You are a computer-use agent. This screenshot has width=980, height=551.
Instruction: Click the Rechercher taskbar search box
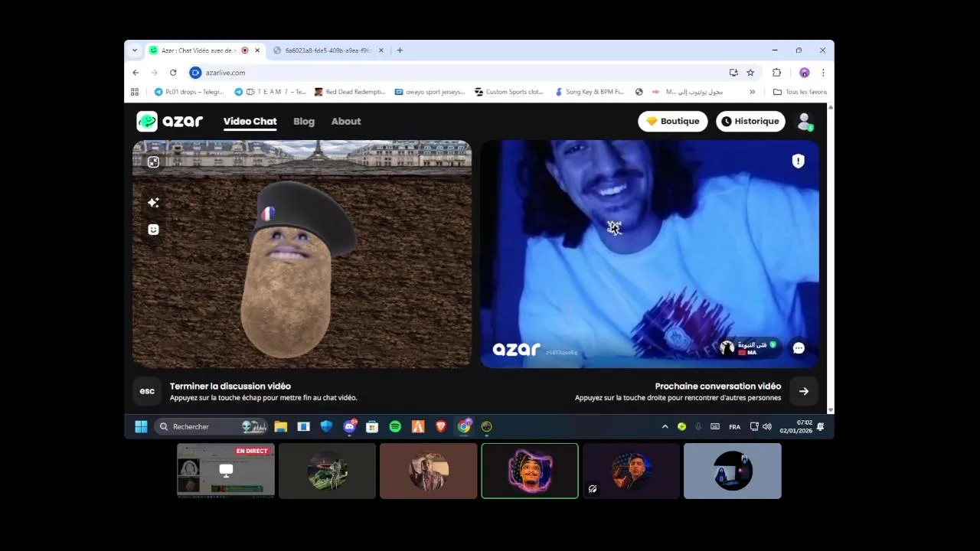pyautogui.click(x=211, y=426)
